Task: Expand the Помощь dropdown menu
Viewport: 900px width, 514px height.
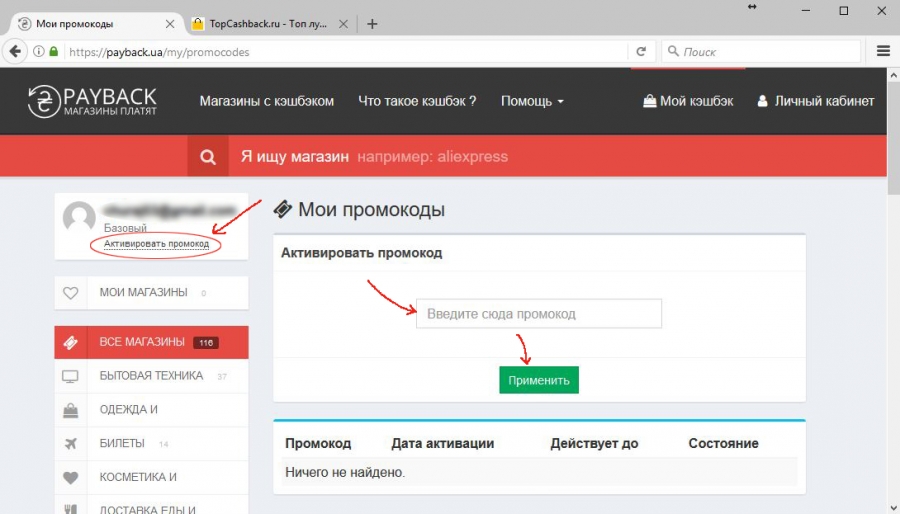Action: click(x=532, y=101)
